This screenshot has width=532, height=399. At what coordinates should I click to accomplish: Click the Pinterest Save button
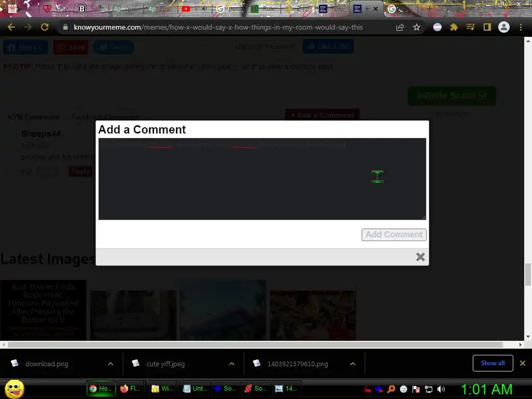71,47
